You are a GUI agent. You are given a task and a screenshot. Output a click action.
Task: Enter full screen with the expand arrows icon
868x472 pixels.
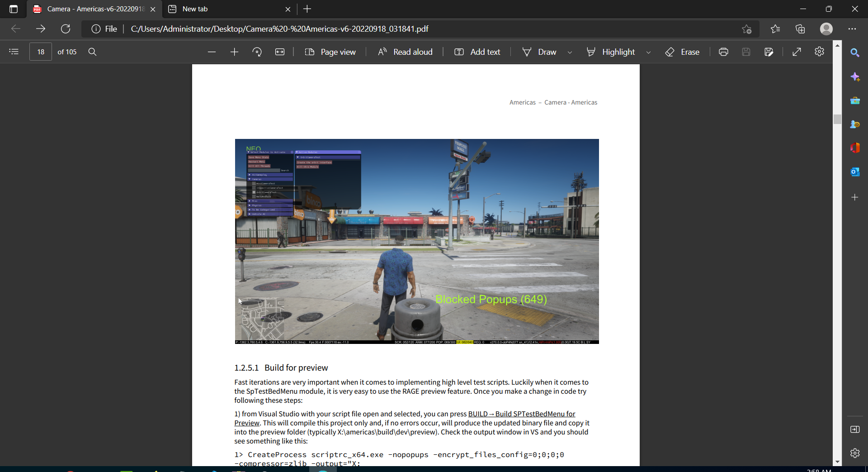pos(797,52)
